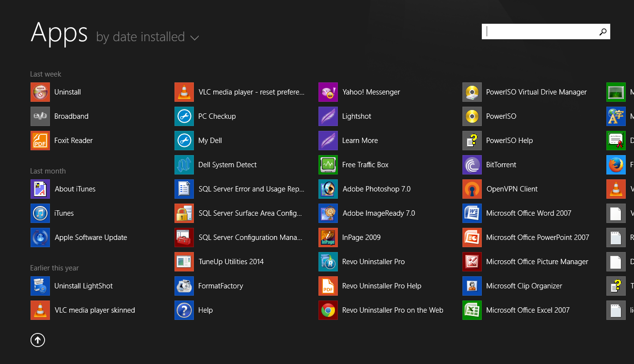Click the "Earlier this year" group header
Image resolution: width=634 pixels, height=364 pixels.
click(54, 268)
